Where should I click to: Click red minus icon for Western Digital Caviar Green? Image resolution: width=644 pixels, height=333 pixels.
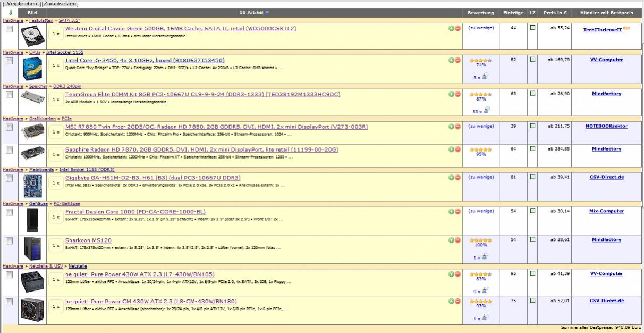457,28
